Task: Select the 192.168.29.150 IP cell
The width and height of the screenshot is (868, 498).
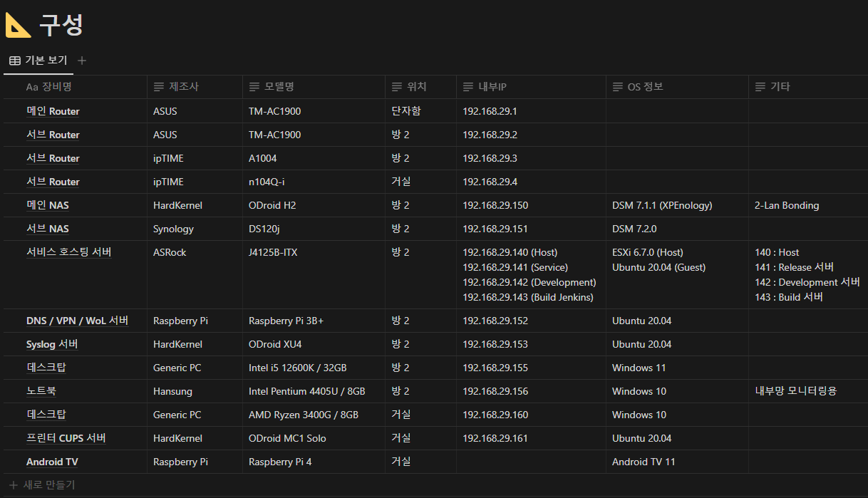Action: tap(531, 204)
